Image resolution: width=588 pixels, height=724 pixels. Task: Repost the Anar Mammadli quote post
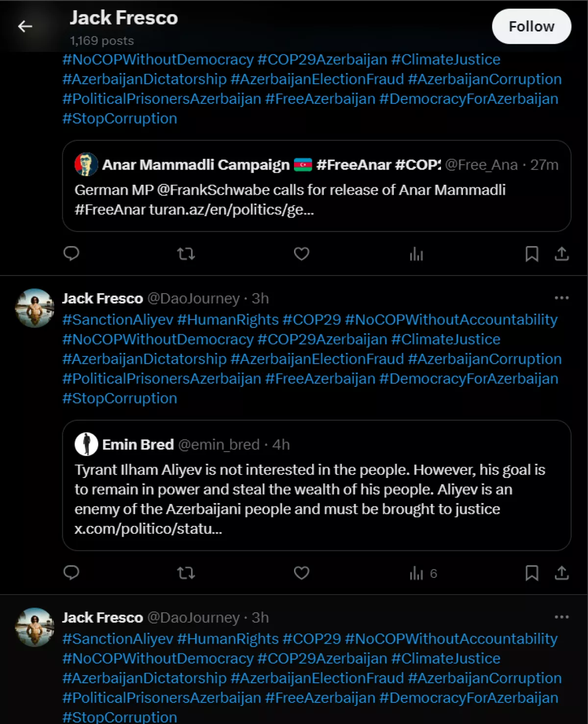(186, 253)
